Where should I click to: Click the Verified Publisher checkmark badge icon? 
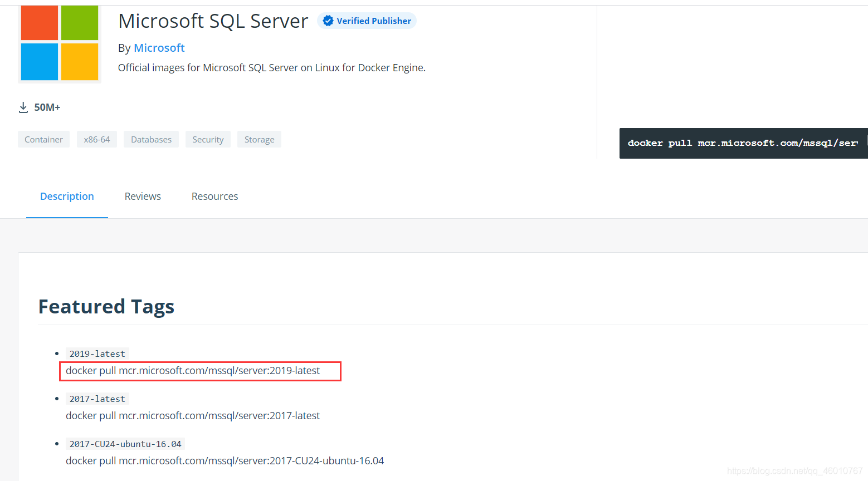(328, 21)
